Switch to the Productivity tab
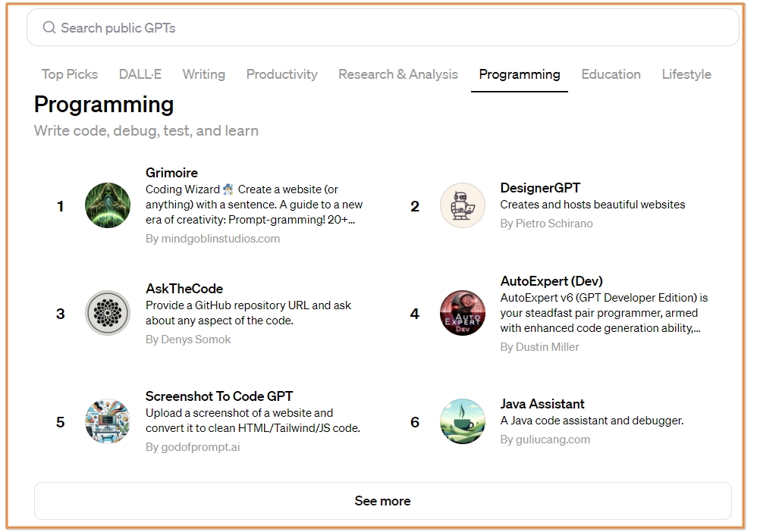757x532 pixels. point(282,74)
